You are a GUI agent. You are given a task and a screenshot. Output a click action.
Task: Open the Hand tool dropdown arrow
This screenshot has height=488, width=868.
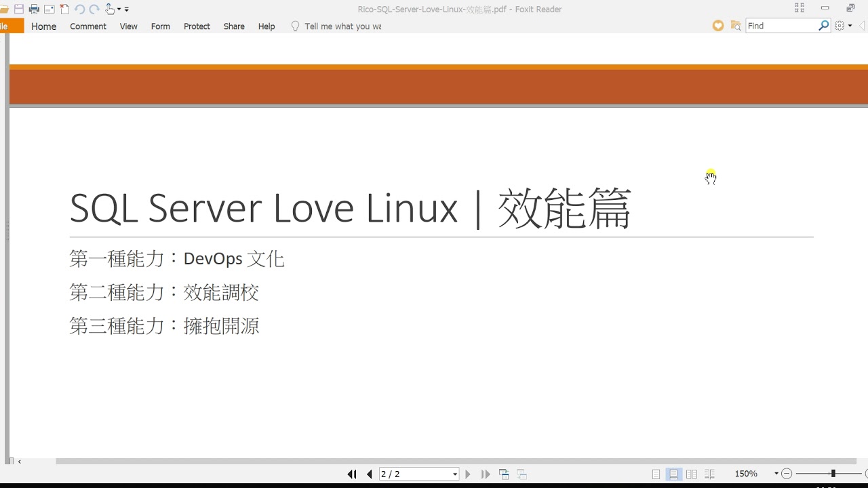(119, 9)
